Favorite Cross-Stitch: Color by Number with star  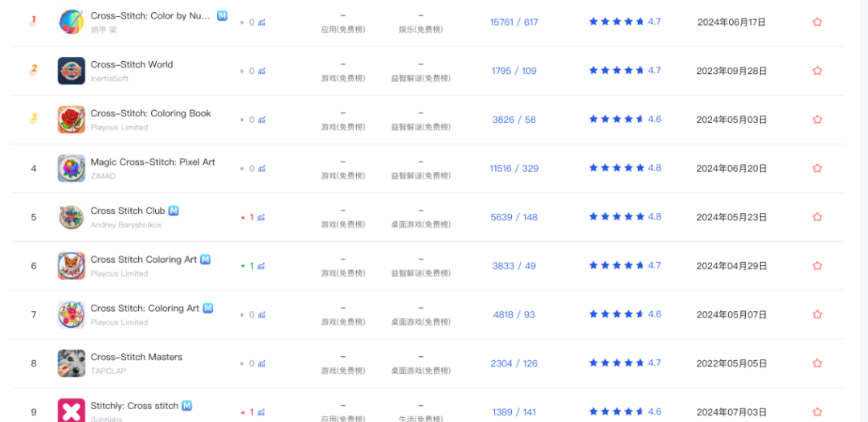coord(817,23)
